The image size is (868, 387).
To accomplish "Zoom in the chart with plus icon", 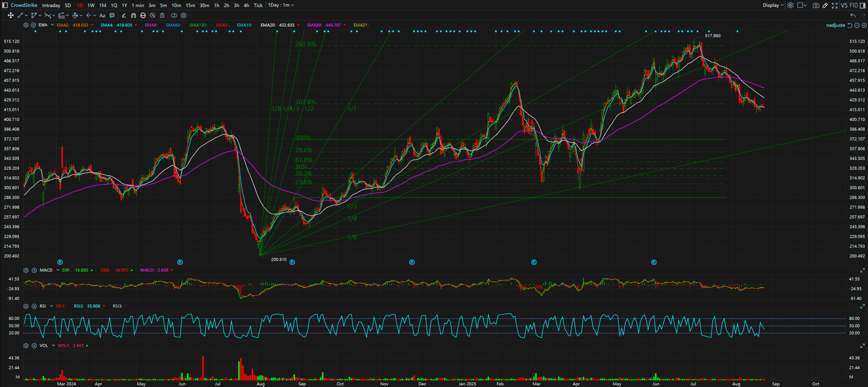I will (x=864, y=25).
